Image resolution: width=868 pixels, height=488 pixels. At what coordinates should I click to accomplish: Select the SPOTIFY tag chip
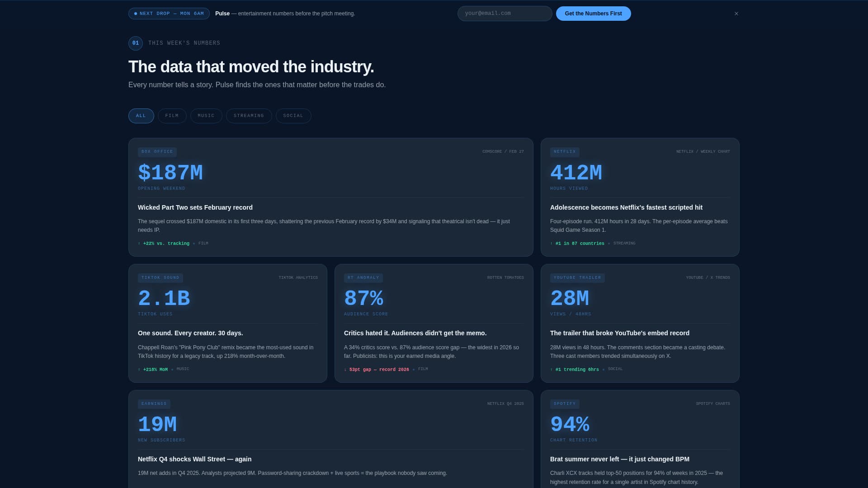[565, 404]
